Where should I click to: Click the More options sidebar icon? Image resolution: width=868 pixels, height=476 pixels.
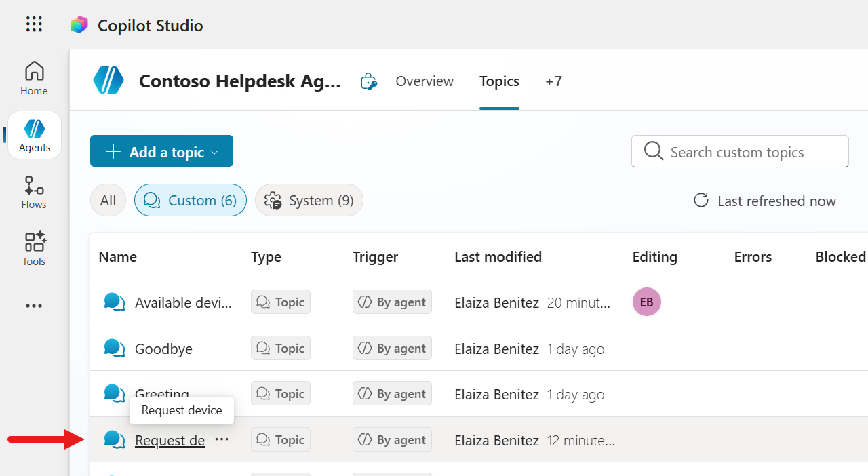pyautogui.click(x=34, y=306)
